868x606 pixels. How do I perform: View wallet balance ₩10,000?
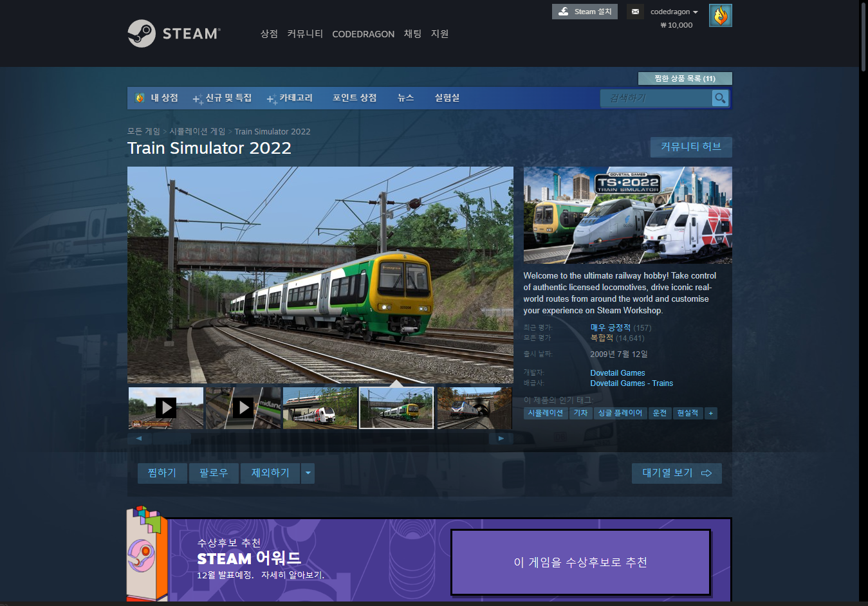click(676, 25)
